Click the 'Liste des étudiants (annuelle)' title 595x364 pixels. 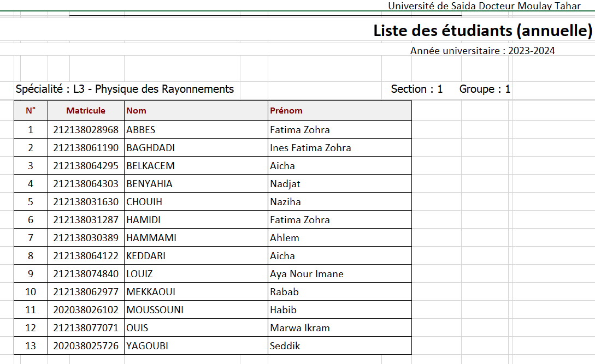click(482, 31)
